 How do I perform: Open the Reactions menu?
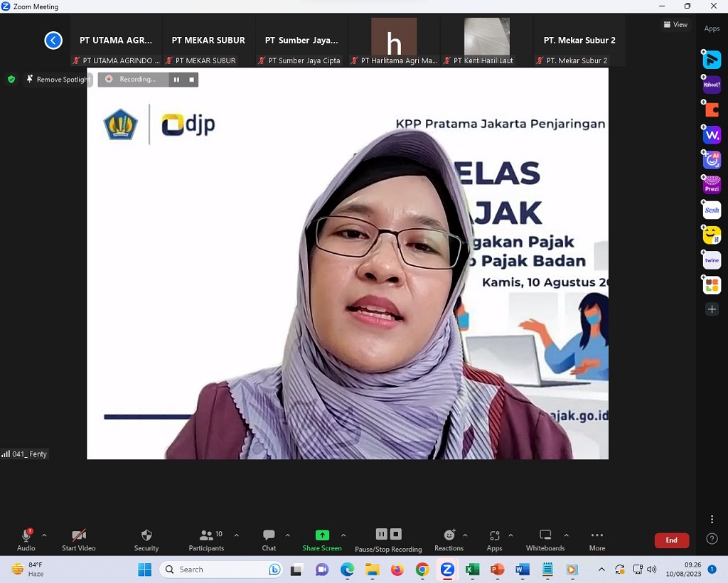[449, 535]
